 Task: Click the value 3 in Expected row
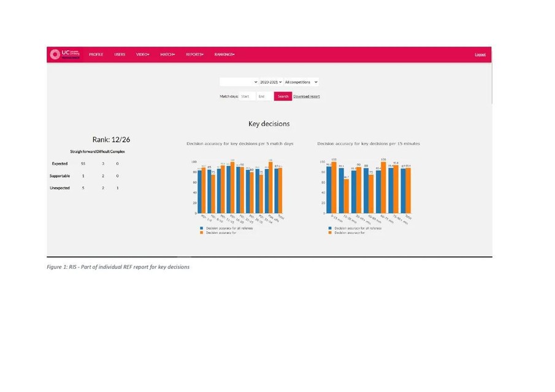click(103, 164)
